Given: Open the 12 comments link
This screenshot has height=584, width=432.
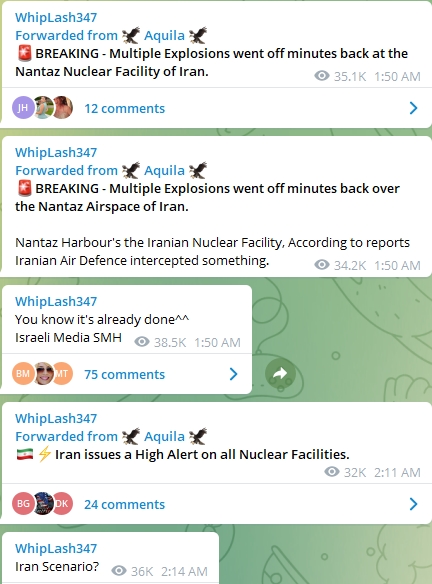Looking at the screenshot, I should coord(124,108).
